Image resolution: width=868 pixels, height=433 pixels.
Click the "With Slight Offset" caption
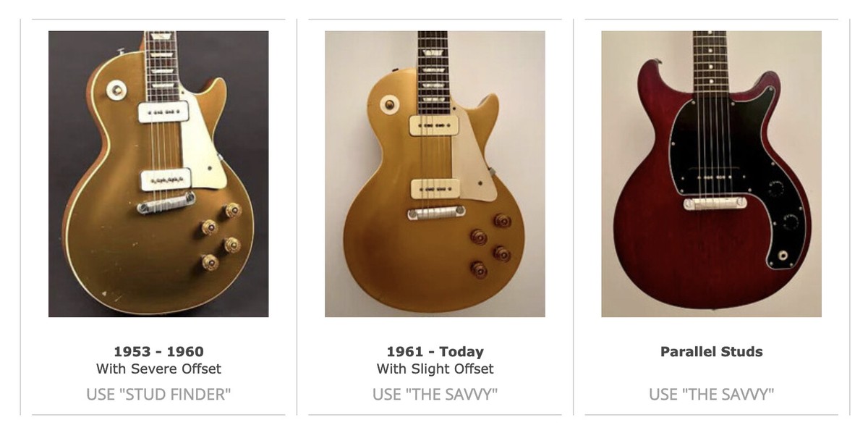point(435,369)
